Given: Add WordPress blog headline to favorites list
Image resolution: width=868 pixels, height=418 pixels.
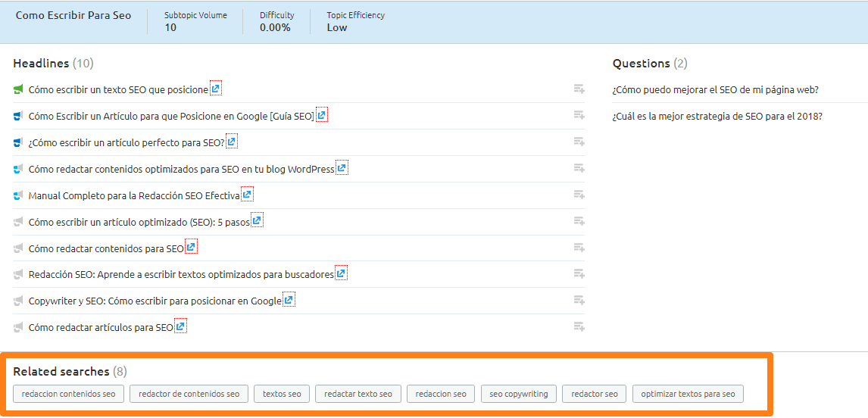Looking at the screenshot, I should click(x=579, y=168).
